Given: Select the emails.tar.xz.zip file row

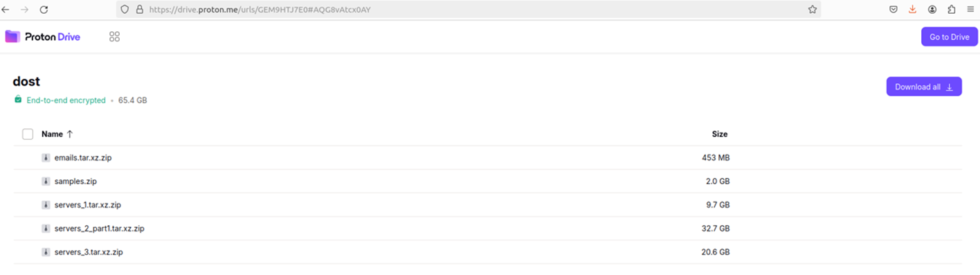Looking at the screenshot, I should (x=488, y=158).
